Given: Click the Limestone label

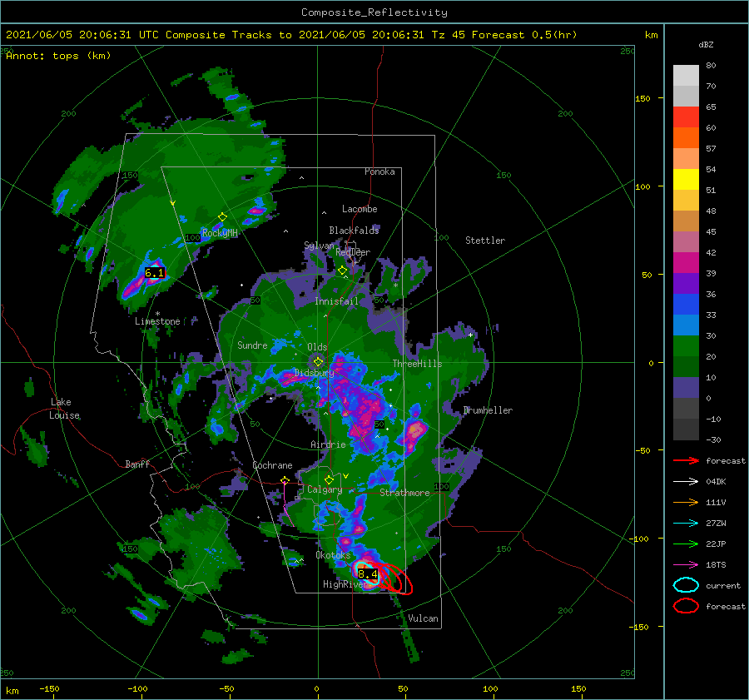Looking at the screenshot, I should coord(157,321).
